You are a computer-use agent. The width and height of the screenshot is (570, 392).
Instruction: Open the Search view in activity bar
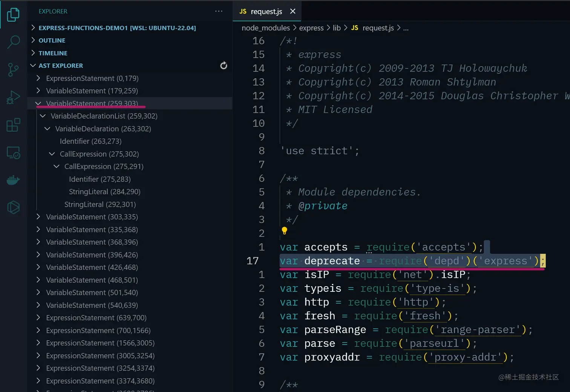13,42
